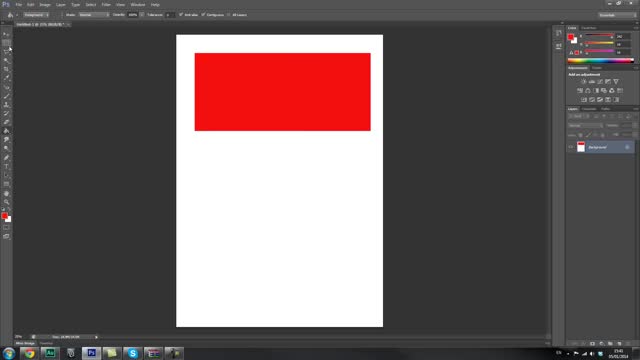Add a Curves adjustment

[x=600, y=82]
